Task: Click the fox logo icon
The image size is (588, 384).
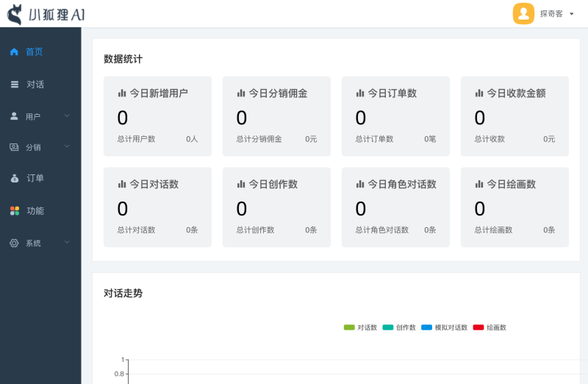Action: pos(15,15)
